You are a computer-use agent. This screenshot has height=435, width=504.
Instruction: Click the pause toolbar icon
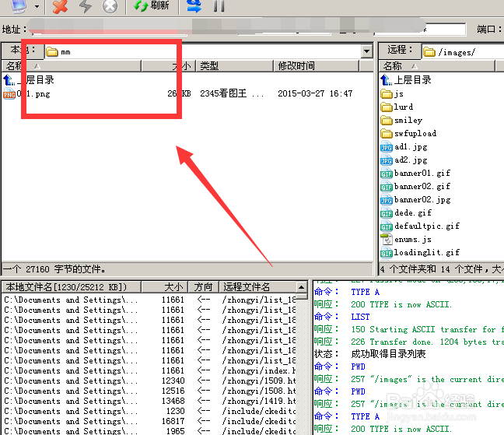219,5
